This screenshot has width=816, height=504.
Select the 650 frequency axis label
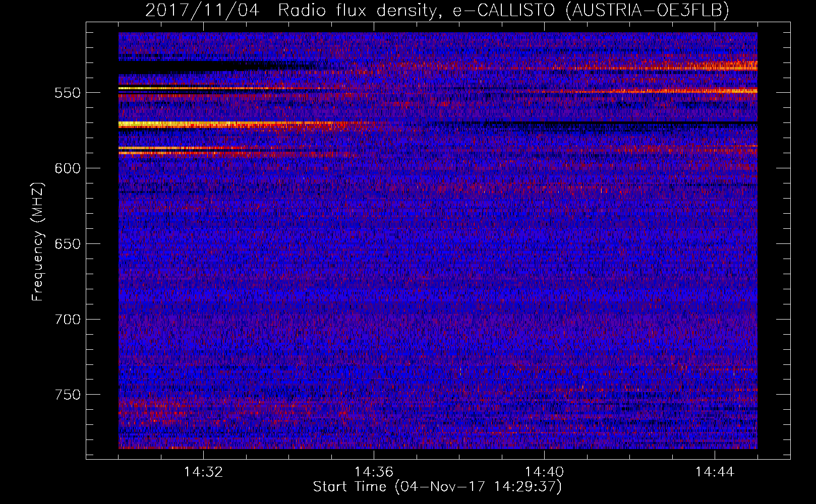click(x=68, y=244)
